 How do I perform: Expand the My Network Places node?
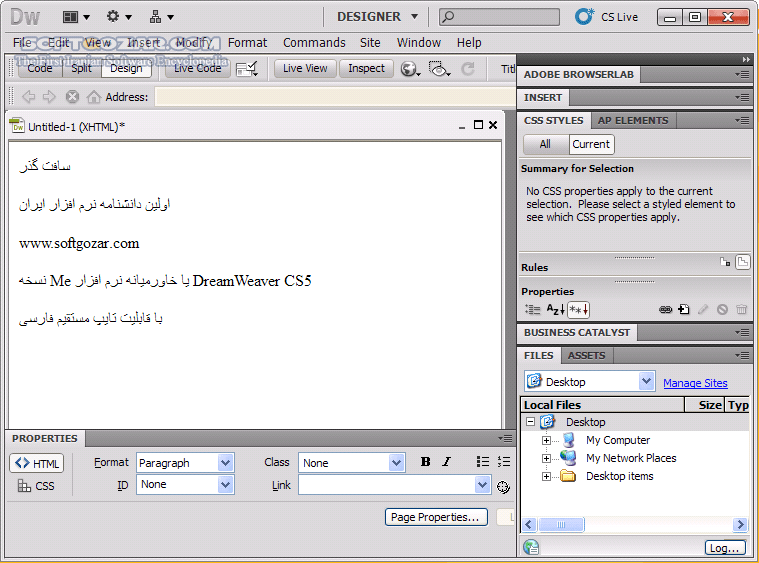pos(546,458)
